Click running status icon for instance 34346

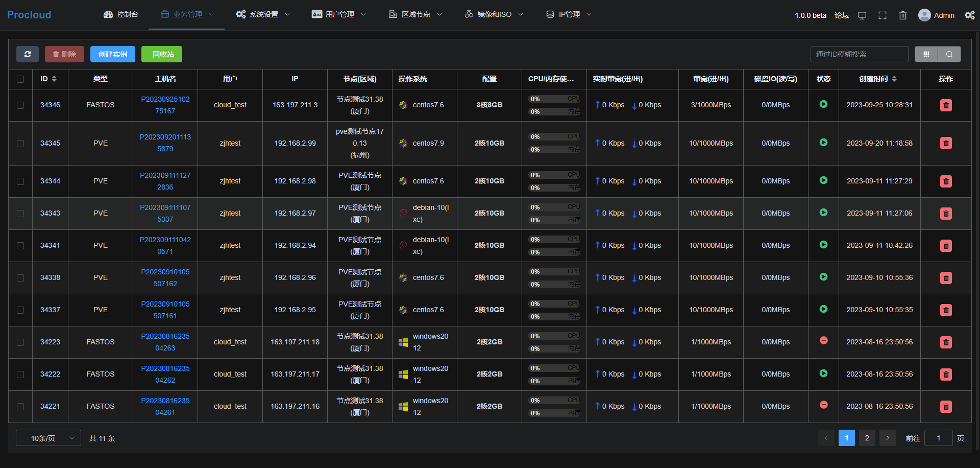823,104
